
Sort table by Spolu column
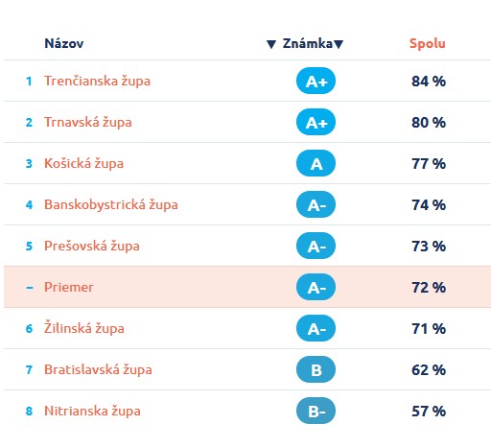pyautogui.click(x=428, y=43)
